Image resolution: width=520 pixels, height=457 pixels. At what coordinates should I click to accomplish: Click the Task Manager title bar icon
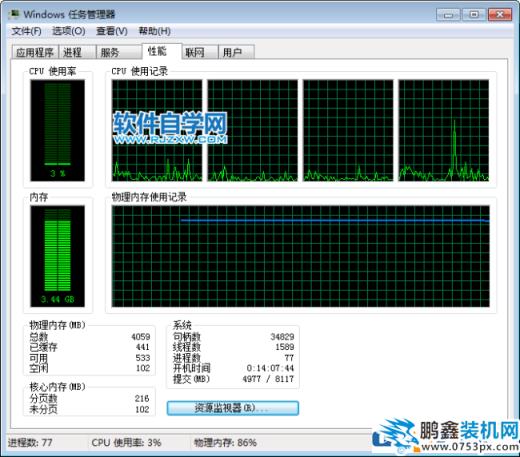pos(14,14)
